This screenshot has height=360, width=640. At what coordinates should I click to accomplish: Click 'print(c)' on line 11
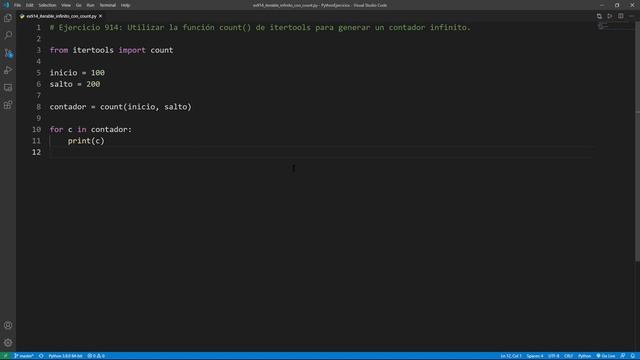[86, 141]
